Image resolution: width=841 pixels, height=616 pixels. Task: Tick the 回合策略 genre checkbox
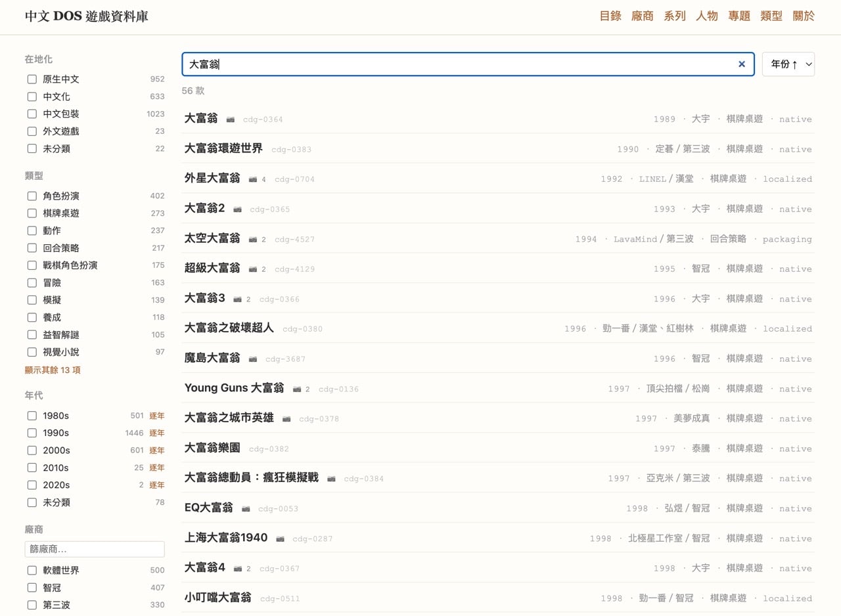coord(32,248)
